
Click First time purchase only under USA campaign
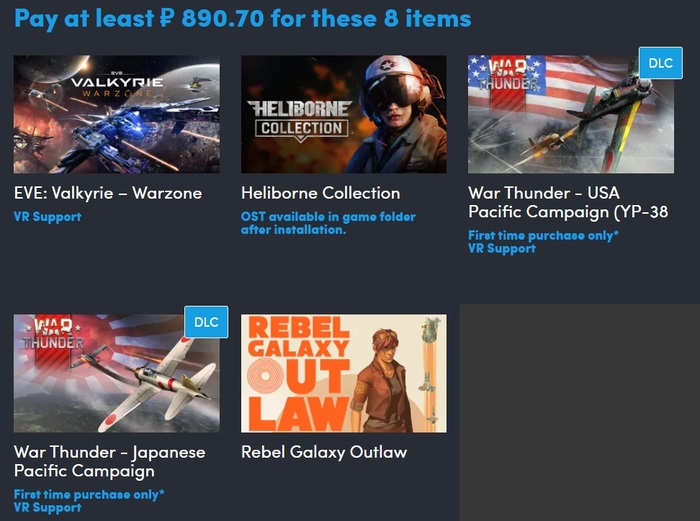(x=543, y=235)
